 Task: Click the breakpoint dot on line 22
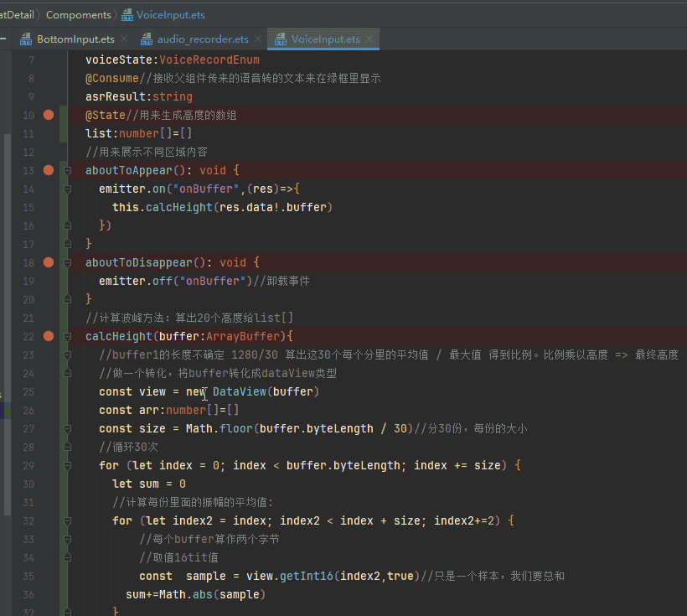[x=49, y=336]
